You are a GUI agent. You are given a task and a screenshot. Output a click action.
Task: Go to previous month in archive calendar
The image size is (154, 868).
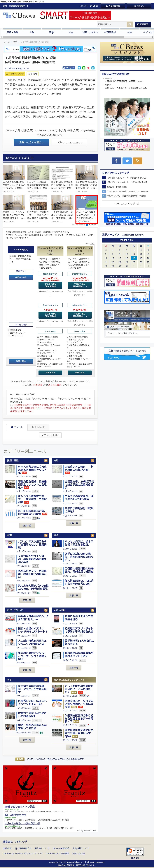click(x=104, y=240)
